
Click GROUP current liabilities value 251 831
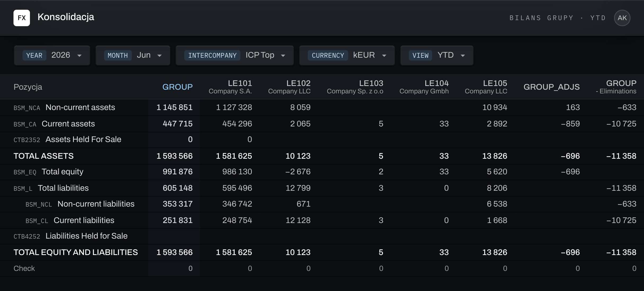178,220
